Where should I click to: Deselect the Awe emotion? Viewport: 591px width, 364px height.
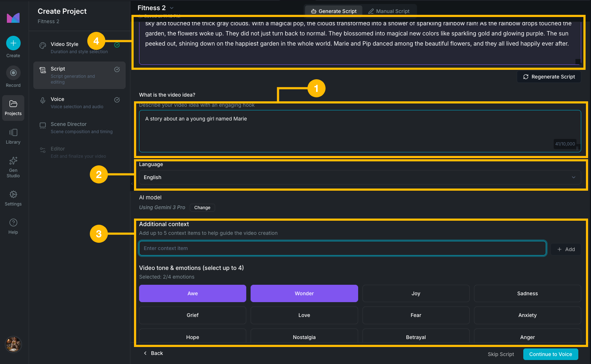(192, 293)
